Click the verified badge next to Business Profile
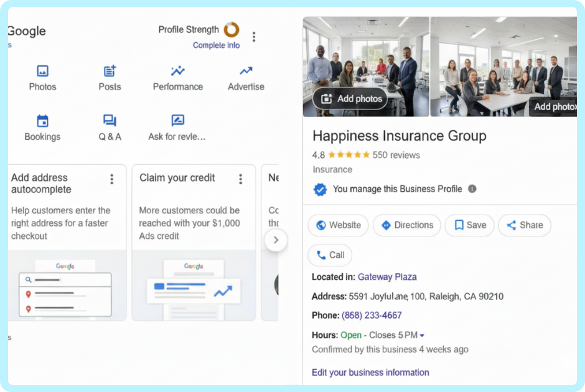 point(320,189)
